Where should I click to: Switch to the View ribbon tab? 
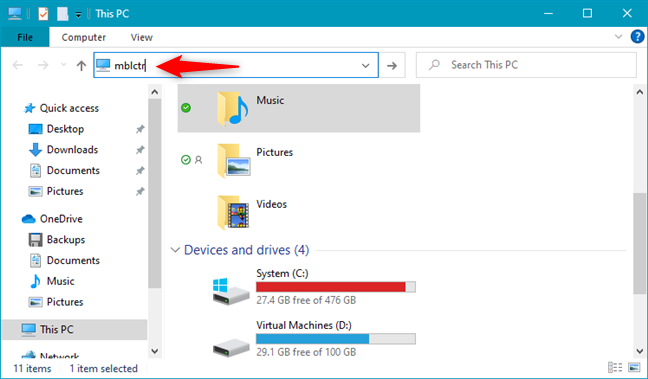coord(141,37)
